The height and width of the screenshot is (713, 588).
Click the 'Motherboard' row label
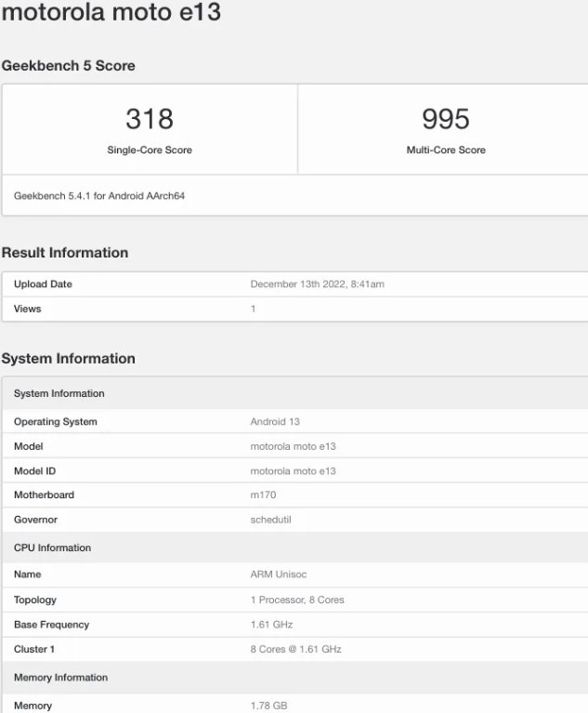coord(44,495)
